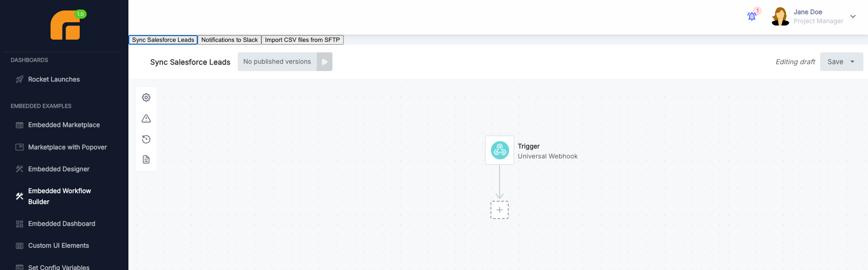Viewport: 868px width, 270px height.
Task: Open workflow settings gear icon
Action: pos(146,97)
